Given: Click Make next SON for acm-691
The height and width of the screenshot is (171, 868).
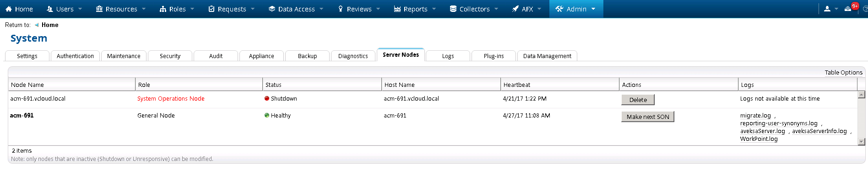Looking at the screenshot, I should (648, 117).
